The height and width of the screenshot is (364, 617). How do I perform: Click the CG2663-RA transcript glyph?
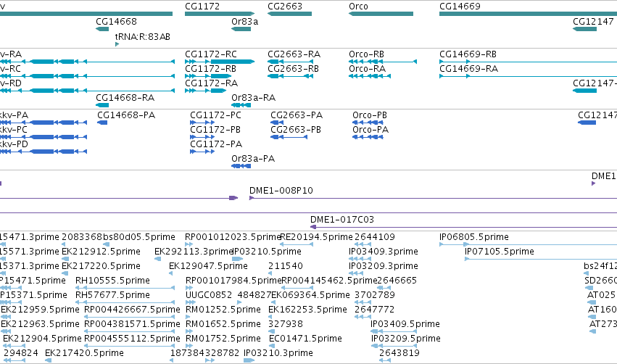coord(291,62)
